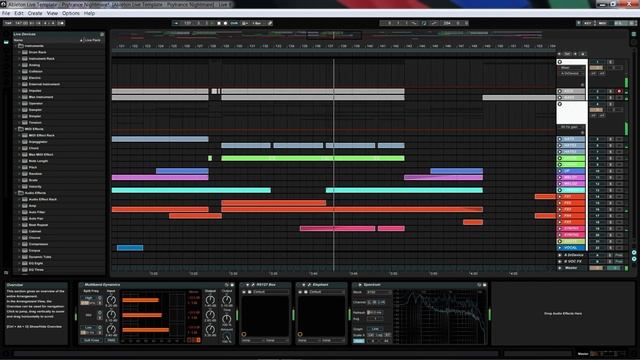Click the Record transport button
This screenshot has height=360, width=640.
[x=225, y=23]
